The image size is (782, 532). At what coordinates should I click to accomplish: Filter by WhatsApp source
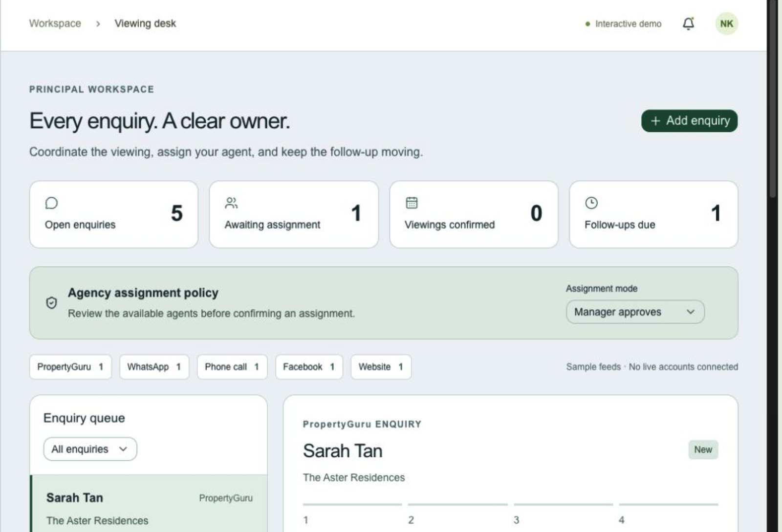(154, 367)
